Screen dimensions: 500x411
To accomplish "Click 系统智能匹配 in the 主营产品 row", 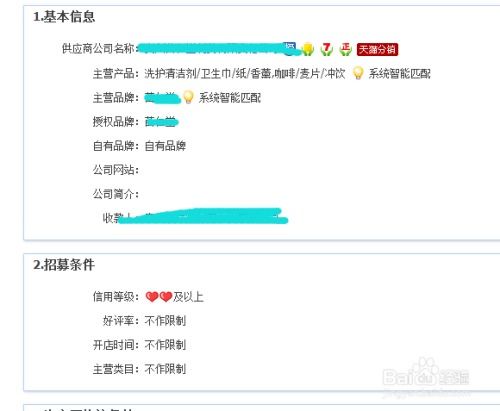I will 399,73.
